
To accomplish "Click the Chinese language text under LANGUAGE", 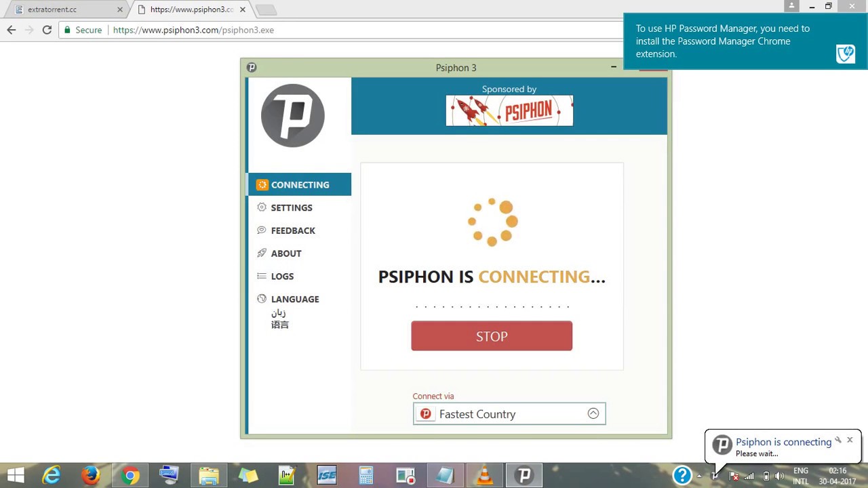I will 280,325.
